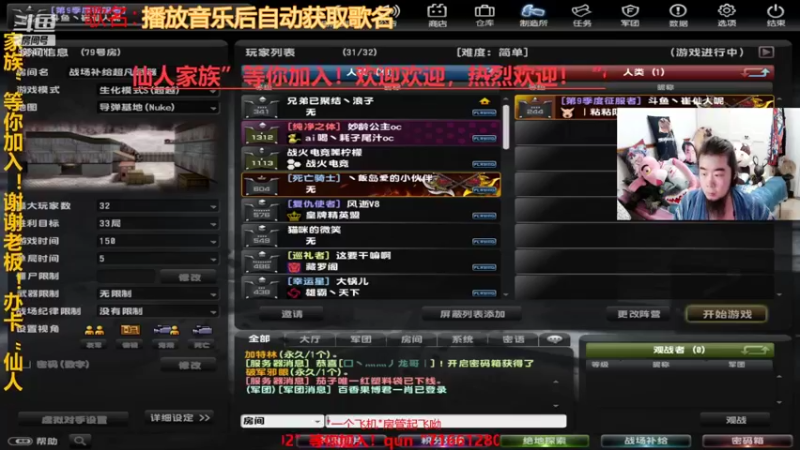Open the 仓库 warehouse icon
This screenshot has width=800, height=450.
click(484, 15)
